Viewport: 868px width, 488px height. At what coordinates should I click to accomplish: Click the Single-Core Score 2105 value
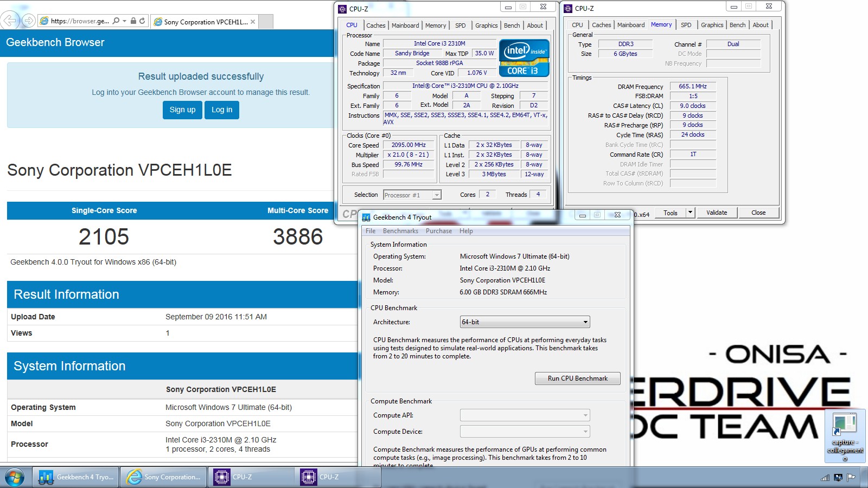pyautogui.click(x=104, y=237)
